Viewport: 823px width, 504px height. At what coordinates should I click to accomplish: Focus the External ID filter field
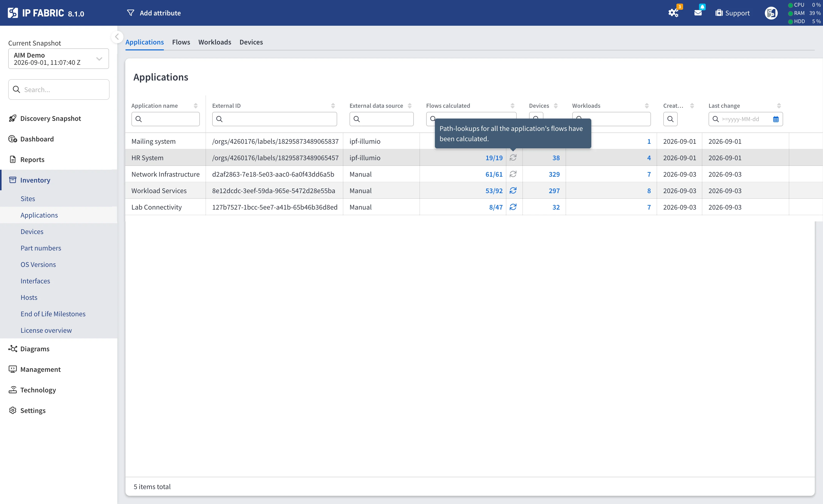(275, 119)
